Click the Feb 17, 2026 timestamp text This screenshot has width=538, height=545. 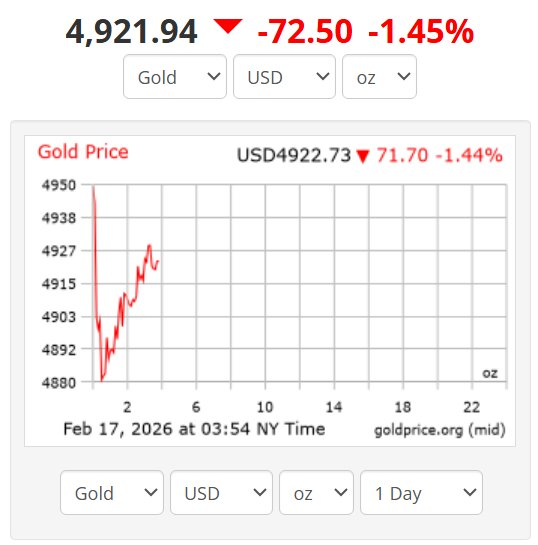(194, 429)
